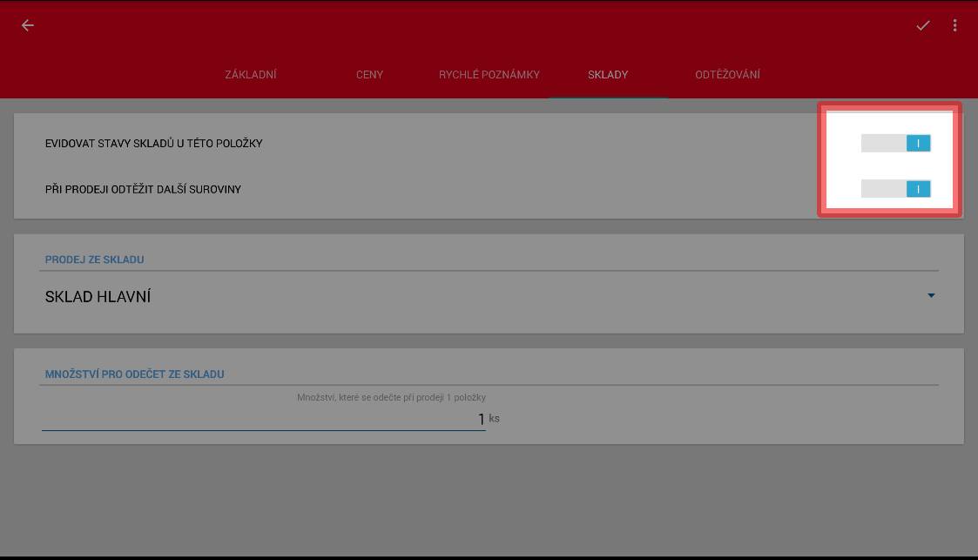Select the RYCHLÉ POZNÁMKY tab

click(489, 75)
